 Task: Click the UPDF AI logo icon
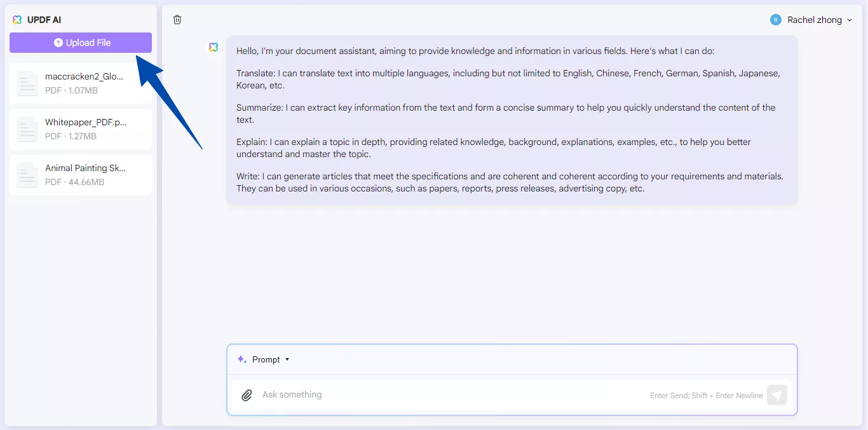pyautogui.click(x=16, y=19)
